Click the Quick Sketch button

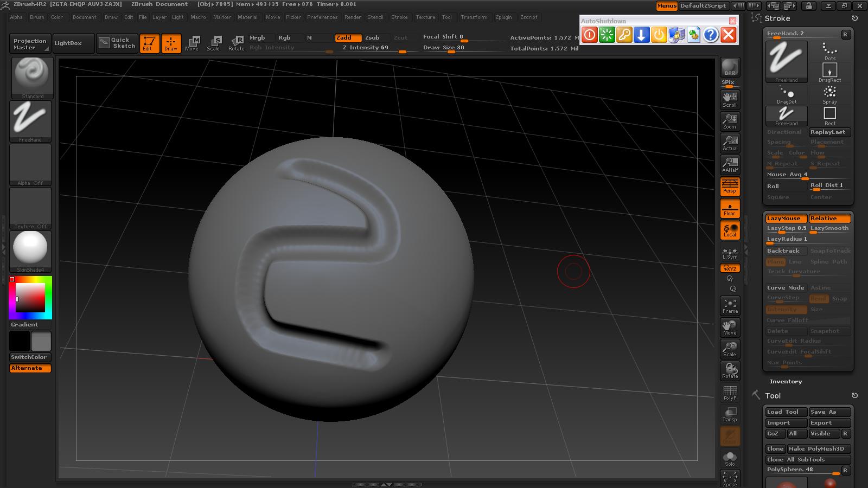point(118,43)
